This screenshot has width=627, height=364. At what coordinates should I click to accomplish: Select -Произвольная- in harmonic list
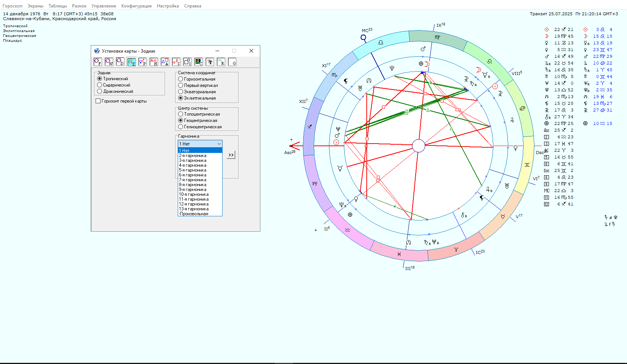coord(194,214)
